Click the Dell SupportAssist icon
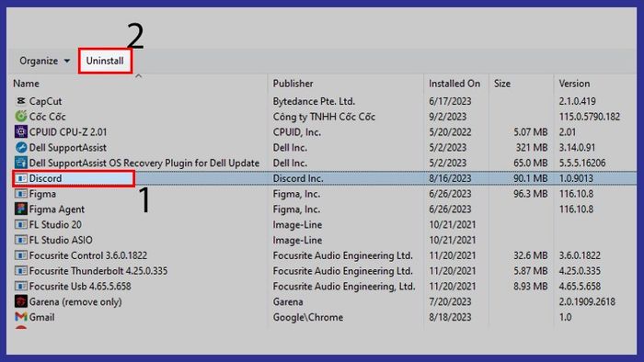This screenshot has height=362, width=644. 20,147
